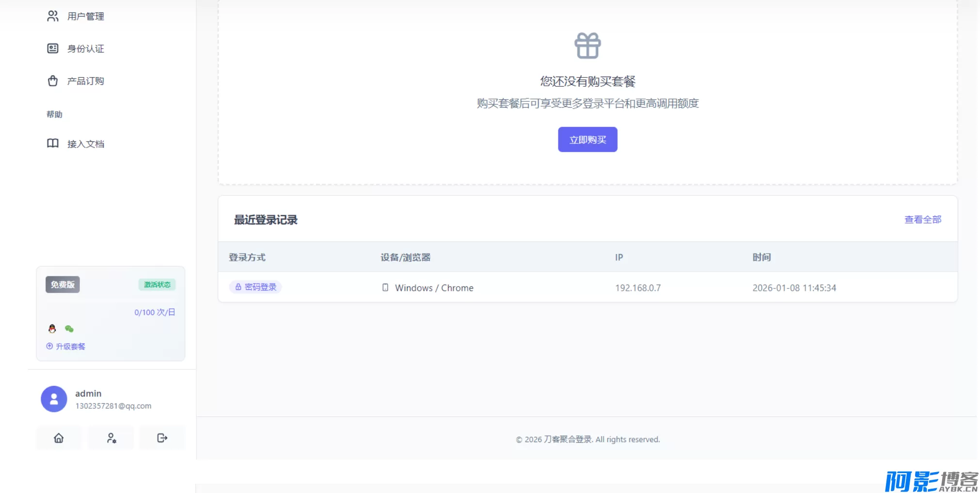Click the WeChat platform icon
The image size is (980, 493).
(69, 329)
